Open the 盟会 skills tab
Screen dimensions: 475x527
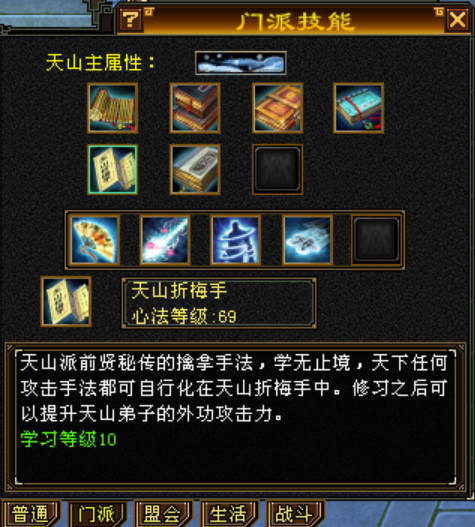coord(163,514)
